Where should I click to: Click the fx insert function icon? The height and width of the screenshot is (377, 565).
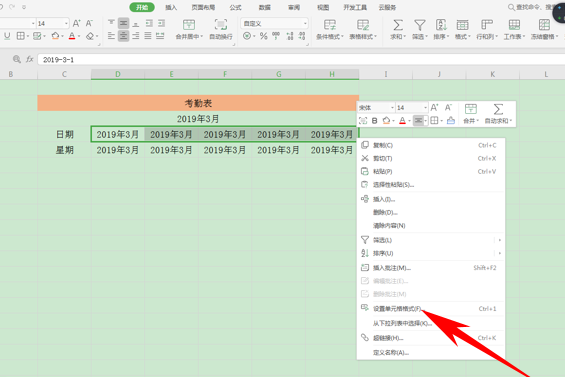tap(30, 59)
